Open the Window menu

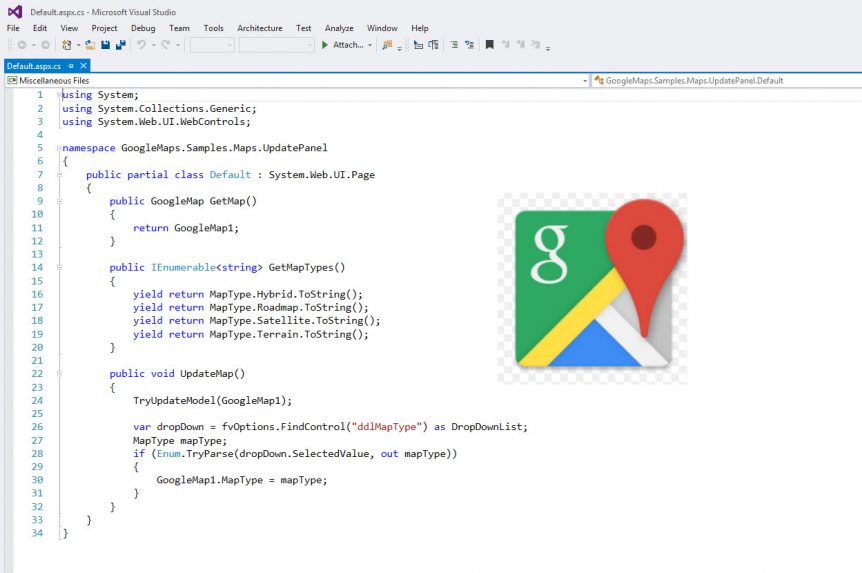(382, 28)
